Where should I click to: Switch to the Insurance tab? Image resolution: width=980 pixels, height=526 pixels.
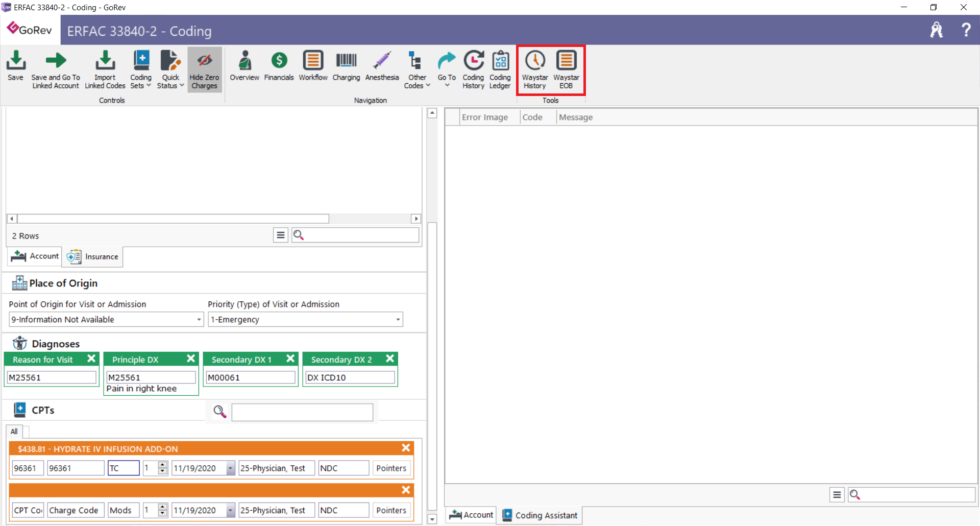[x=92, y=256]
